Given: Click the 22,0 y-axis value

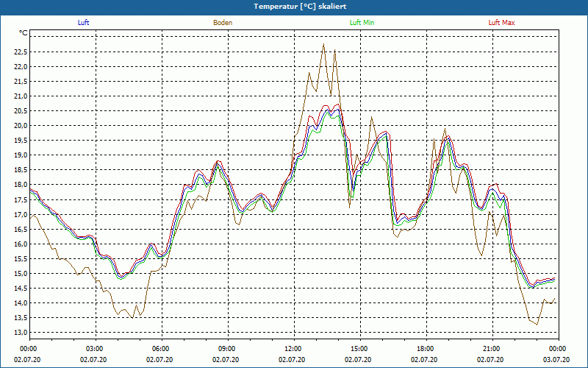Looking at the screenshot, I should (x=21, y=66).
